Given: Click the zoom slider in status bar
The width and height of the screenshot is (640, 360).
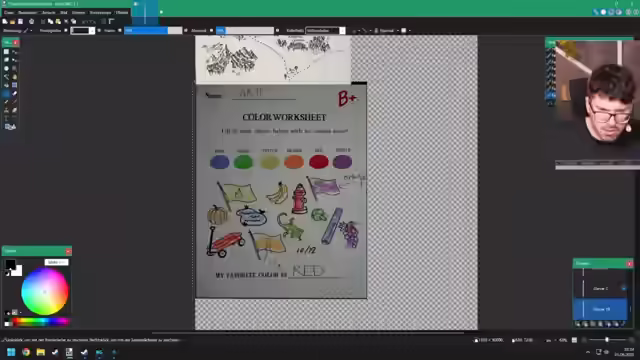Looking at the screenshot, I should [x=607, y=340].
